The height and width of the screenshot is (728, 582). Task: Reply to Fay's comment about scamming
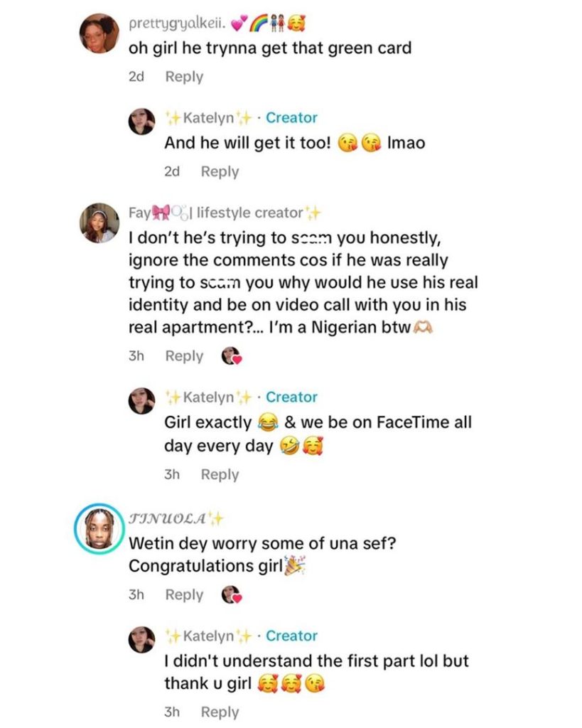click(x=184, y=356)
